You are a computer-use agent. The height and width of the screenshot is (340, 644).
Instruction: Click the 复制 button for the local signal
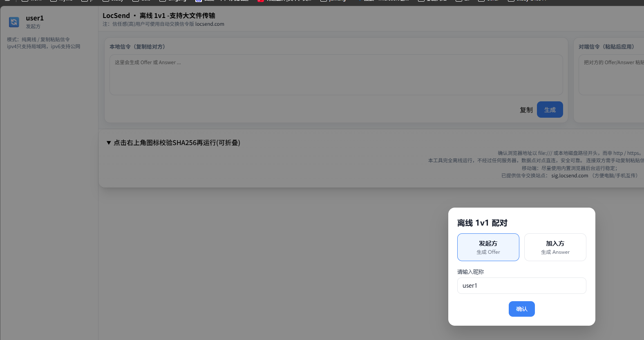click(526, 110)
